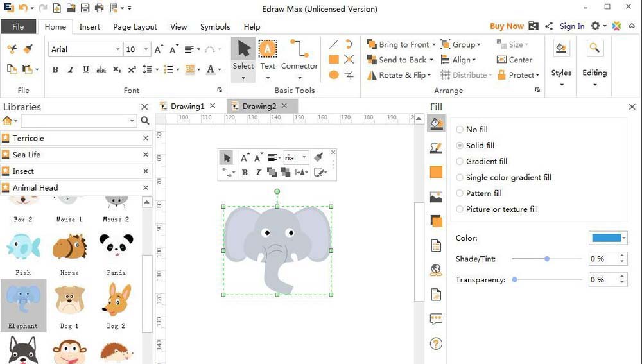Switch to the View ribbon tab

click(178, 26)
